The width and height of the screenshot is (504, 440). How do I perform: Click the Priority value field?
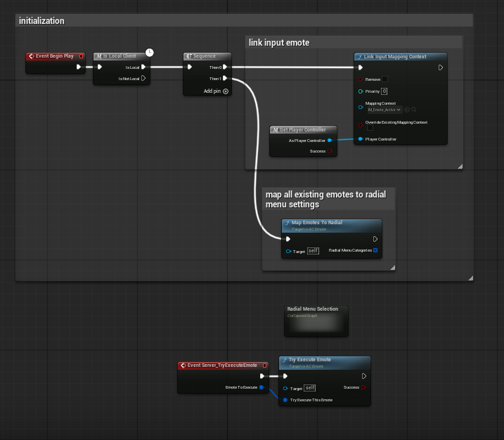(385, 91)
